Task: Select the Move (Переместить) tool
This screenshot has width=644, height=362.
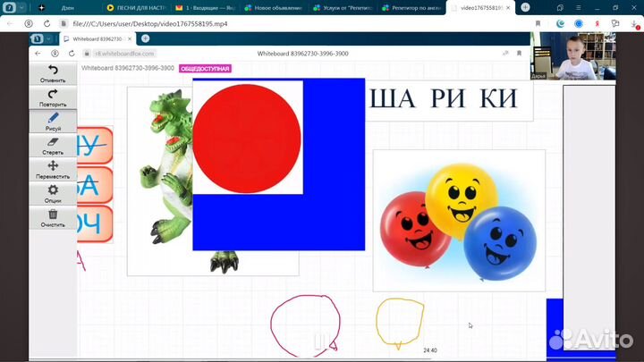Action: click(x=53, y=170)
